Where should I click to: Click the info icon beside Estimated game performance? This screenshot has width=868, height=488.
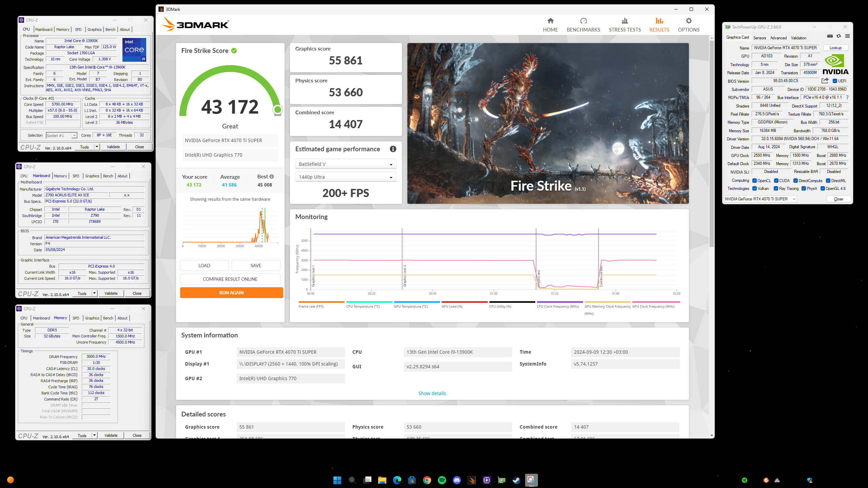pos(393,149)
